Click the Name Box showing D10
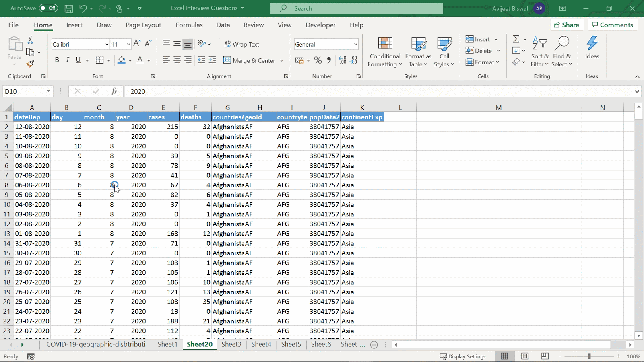This screenshot has width=644, height=362. point(24,91)
